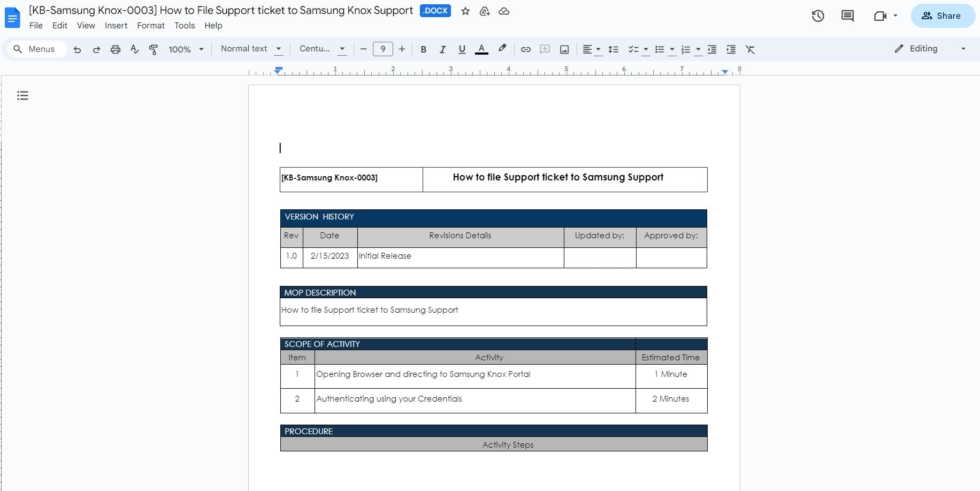This screenshot has width=980, height=491.
Task: Open the Edit menu
Action: [60, 26]
